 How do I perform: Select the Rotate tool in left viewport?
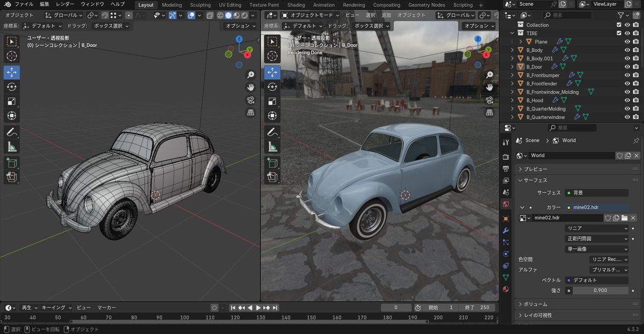click(12, 87)
